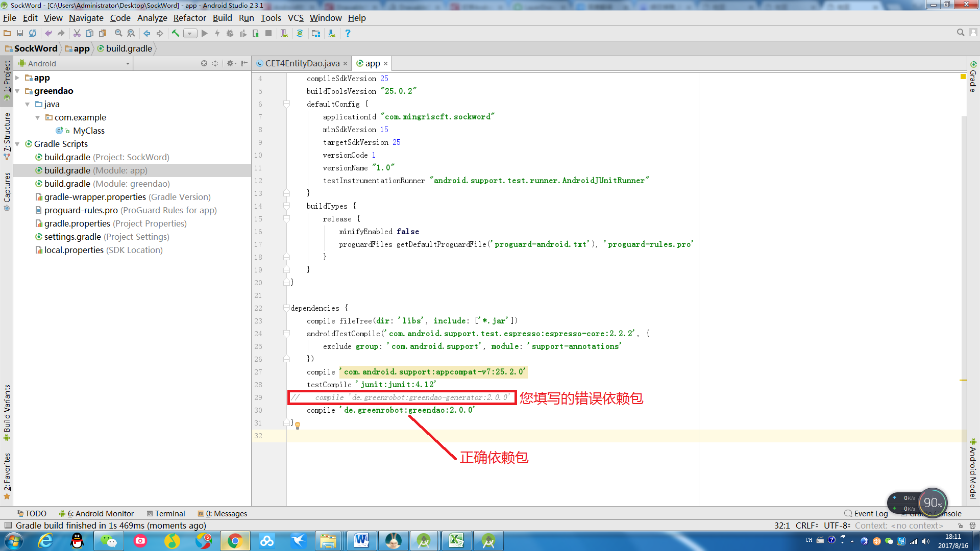The width and height of the screenshot is (980, 551).
Task: Fold the dependencies block at line 22
Action: click(x=286, y=308)
